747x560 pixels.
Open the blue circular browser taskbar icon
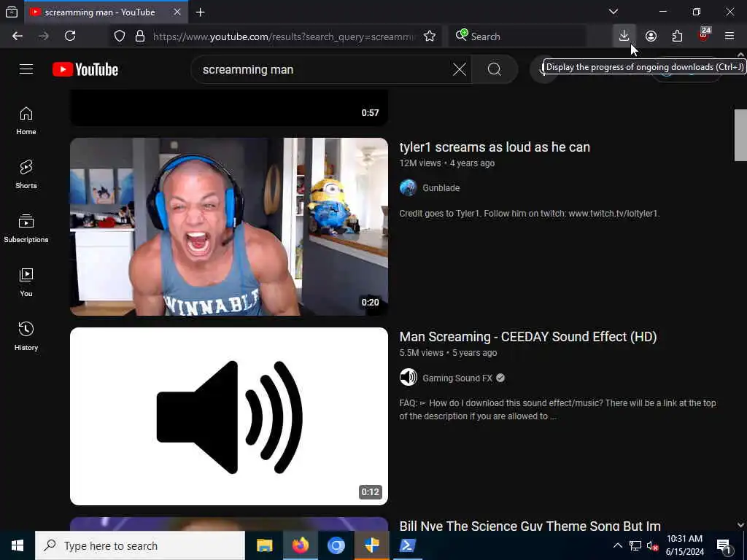[x=336, y=545]
